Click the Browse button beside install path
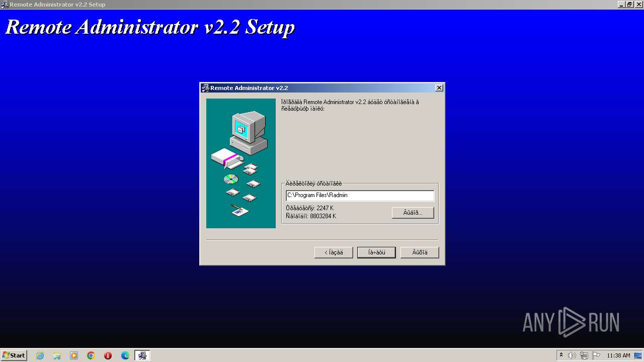This screenshot has height=362, width=644. [413, 213]
